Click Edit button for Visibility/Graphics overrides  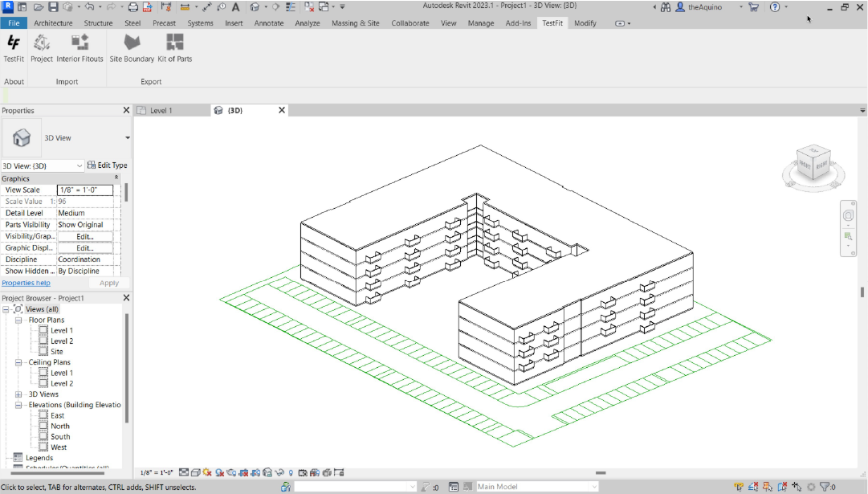click(x=85, y=236)
